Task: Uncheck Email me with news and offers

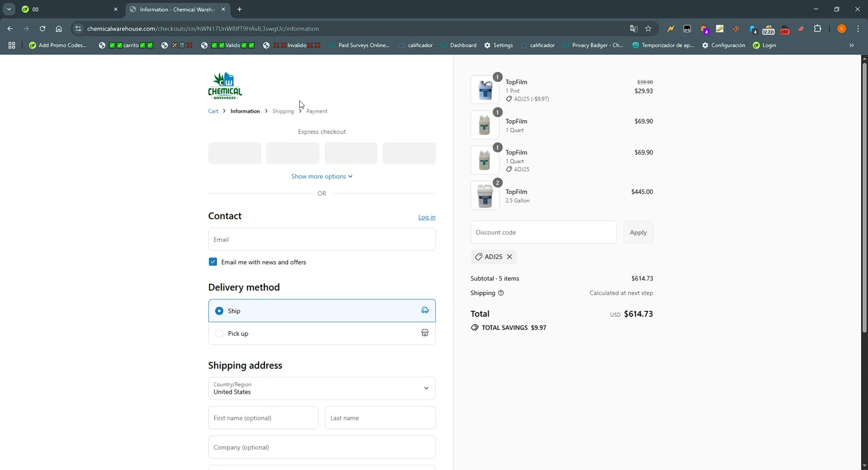Action: pos(213,262)
